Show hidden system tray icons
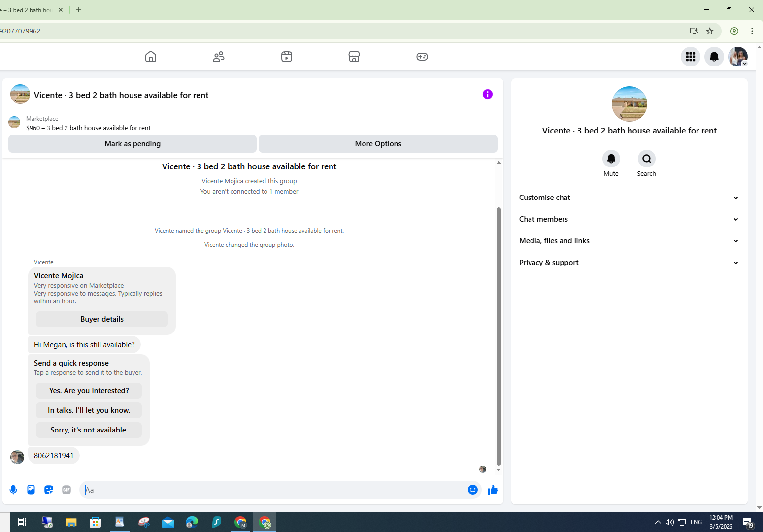The height and width of the screenshot is (532, 763). pyautogui.click(x=658, y=522)
